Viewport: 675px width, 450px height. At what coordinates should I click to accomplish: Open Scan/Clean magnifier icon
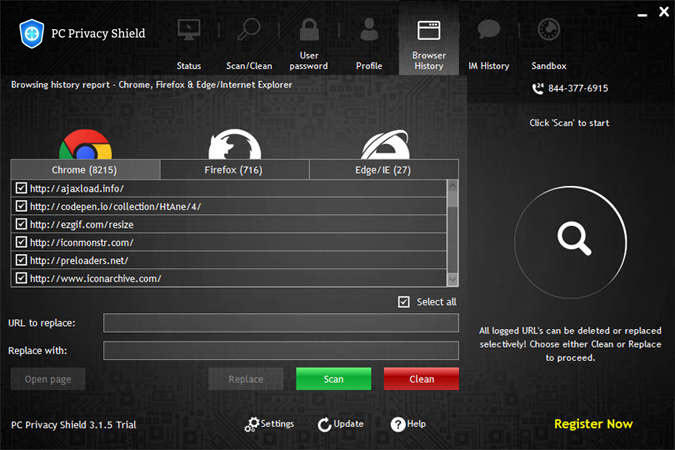tap(249, 29)
